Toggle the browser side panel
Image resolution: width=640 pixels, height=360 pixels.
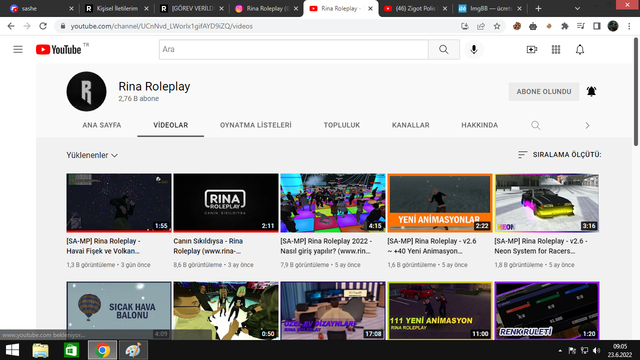(x=597, y=26)
